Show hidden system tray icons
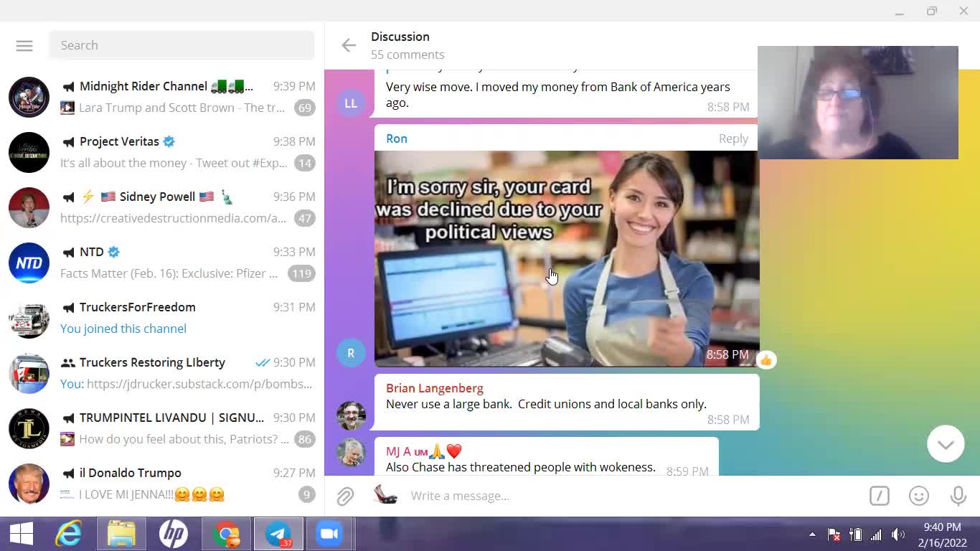The width and height of the screenshot is (980, 551). pyautogui.click(x=812, y=534)
